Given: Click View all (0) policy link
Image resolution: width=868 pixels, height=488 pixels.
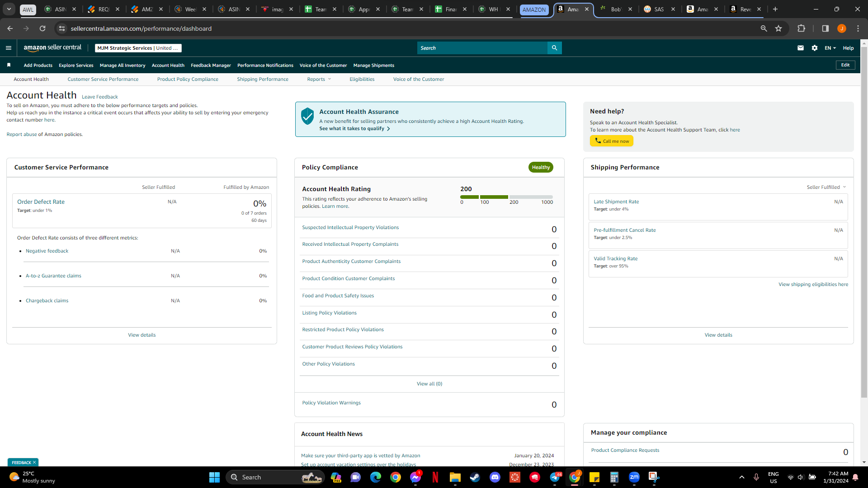Looking at the screenshot, I should [429, 384].
